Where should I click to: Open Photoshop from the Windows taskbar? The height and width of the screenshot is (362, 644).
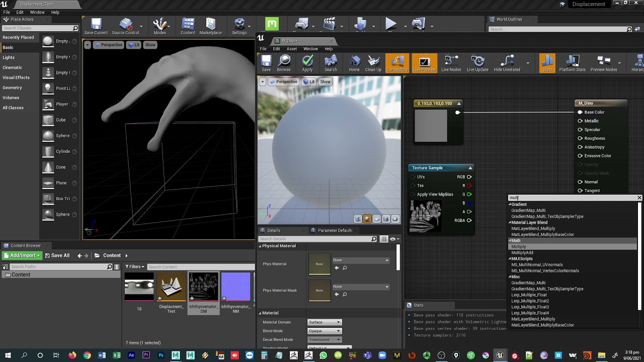point(160,355)
